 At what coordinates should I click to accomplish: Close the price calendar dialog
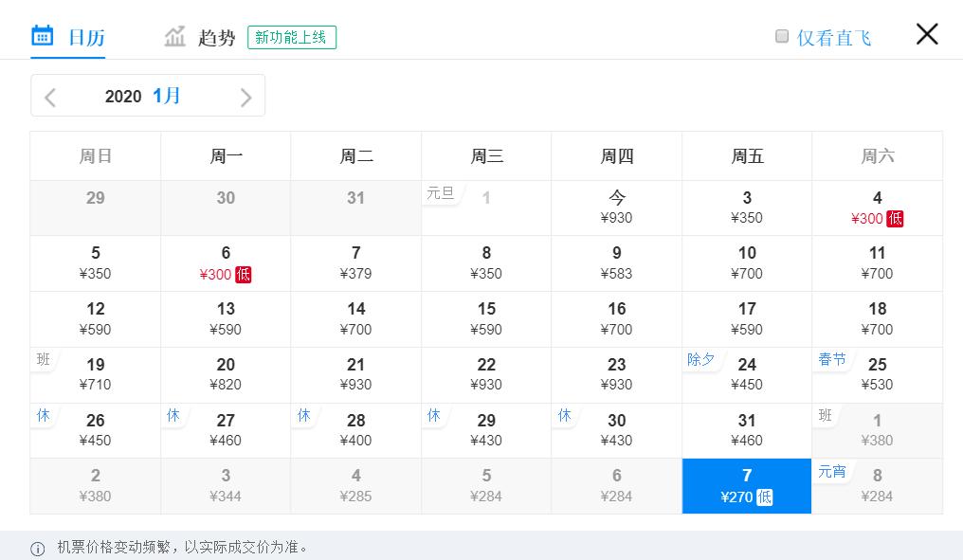[x=926, y=33]
